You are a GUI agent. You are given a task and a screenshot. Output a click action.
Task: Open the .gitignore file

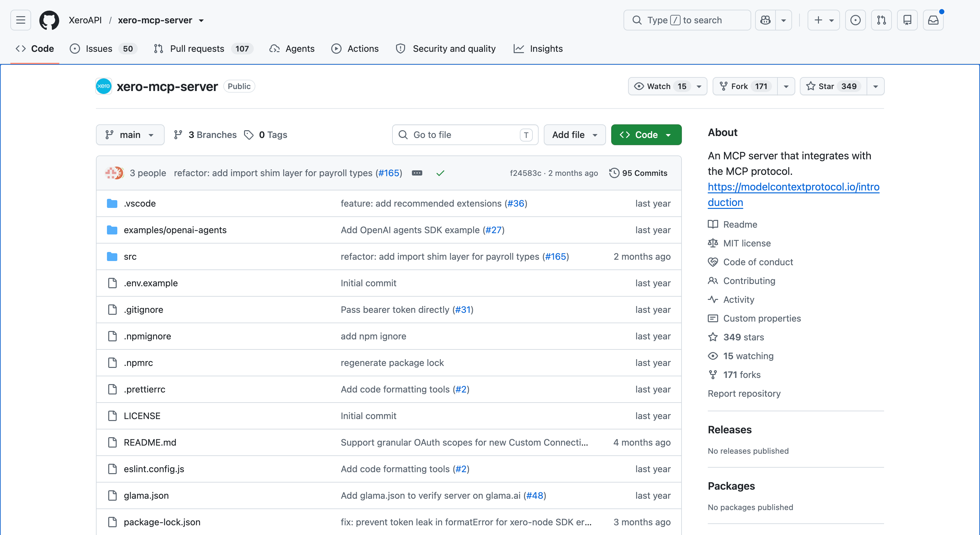coord(144,310)
